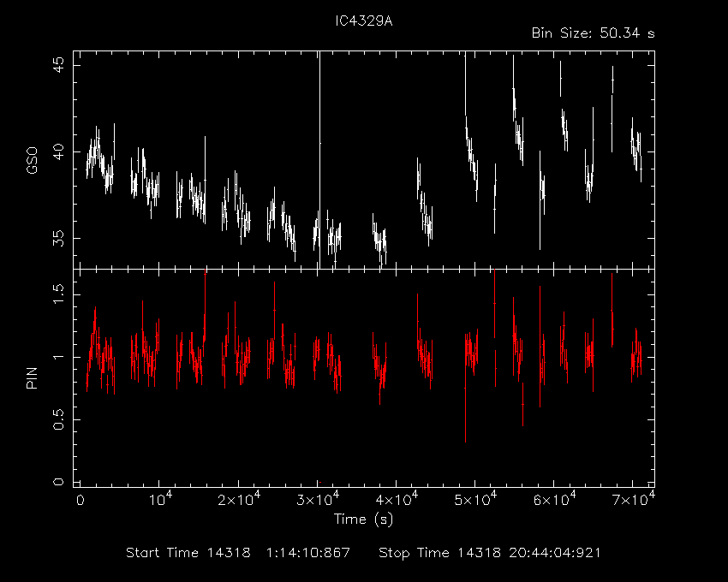Click the red PIN error bar dipping lowest near 5×10^4 s
The height and width of the screenshot is (582, 728).
(465, 388)
